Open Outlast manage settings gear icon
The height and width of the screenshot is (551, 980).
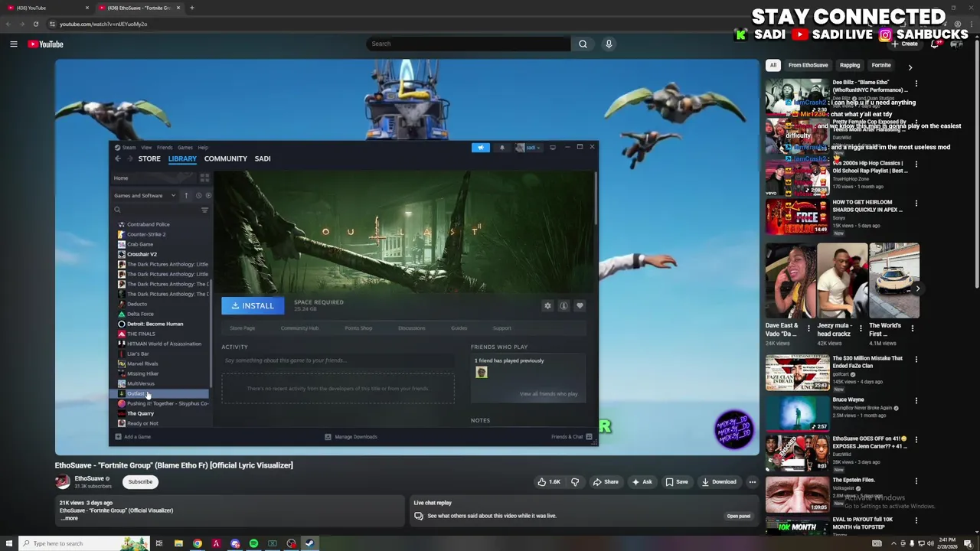(547, 306)
